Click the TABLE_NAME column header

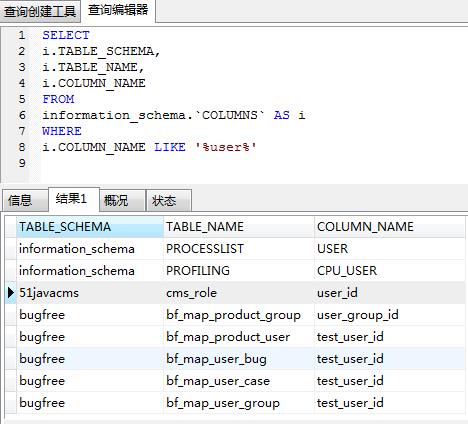(x=239, y=227)
